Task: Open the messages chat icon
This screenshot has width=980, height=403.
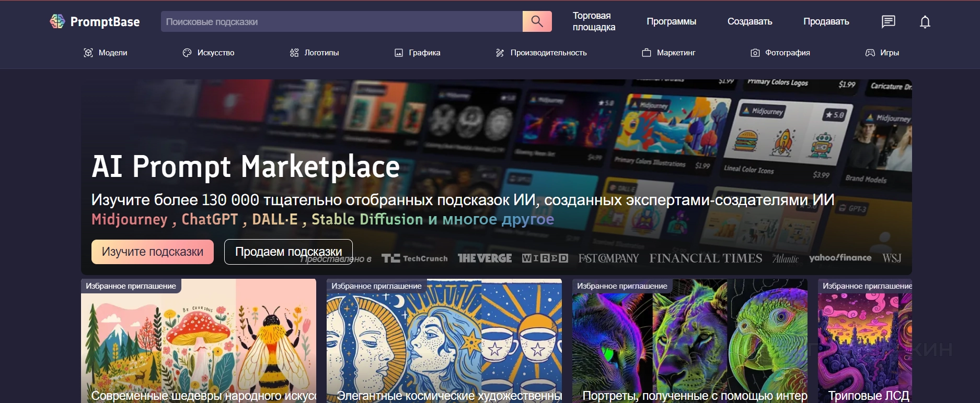Action: pos(888,21)
